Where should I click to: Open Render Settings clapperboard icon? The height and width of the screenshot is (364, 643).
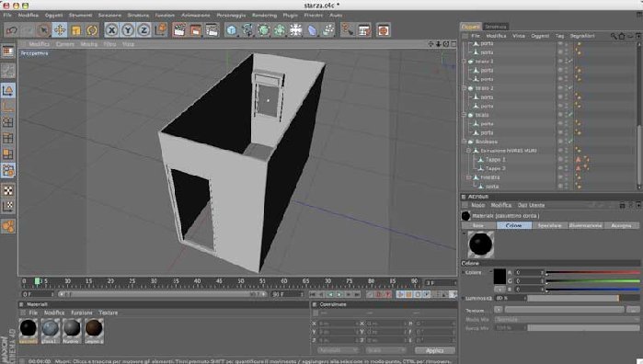point(212,30)
